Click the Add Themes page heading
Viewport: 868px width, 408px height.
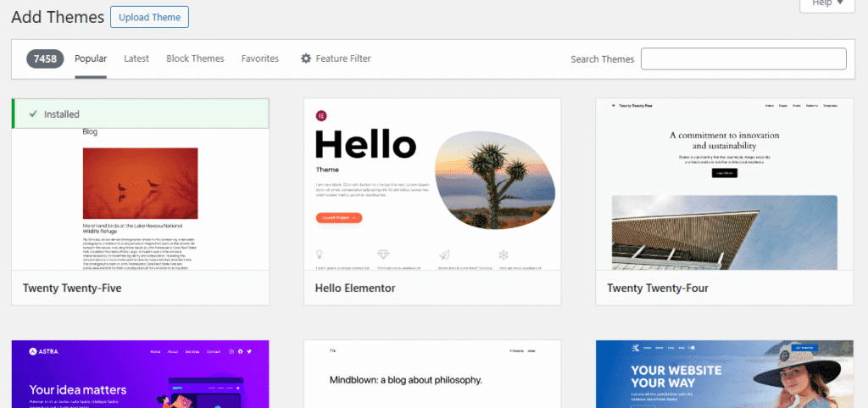pyautogui.click(x=58, y=17)
